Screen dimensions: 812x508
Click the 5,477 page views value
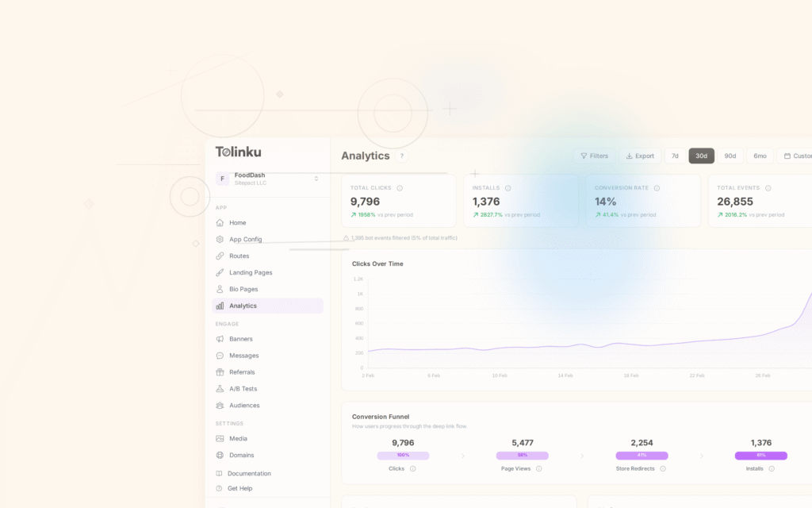click(x=523, y=443)
